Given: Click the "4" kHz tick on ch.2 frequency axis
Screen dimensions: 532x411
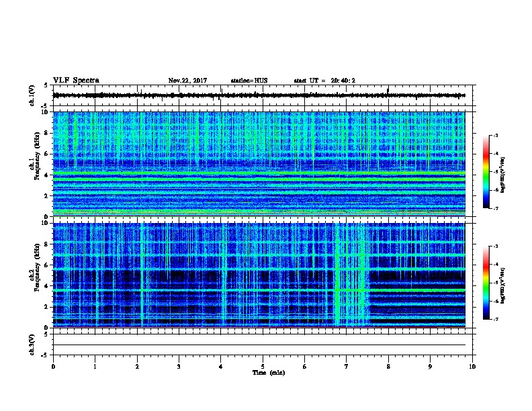Looking at the screenshot, I should coord(46,286).
